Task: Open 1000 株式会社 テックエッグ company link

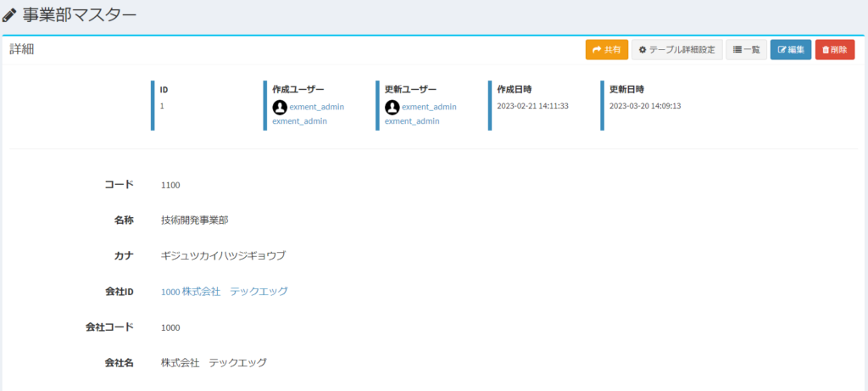Action: 224,291
